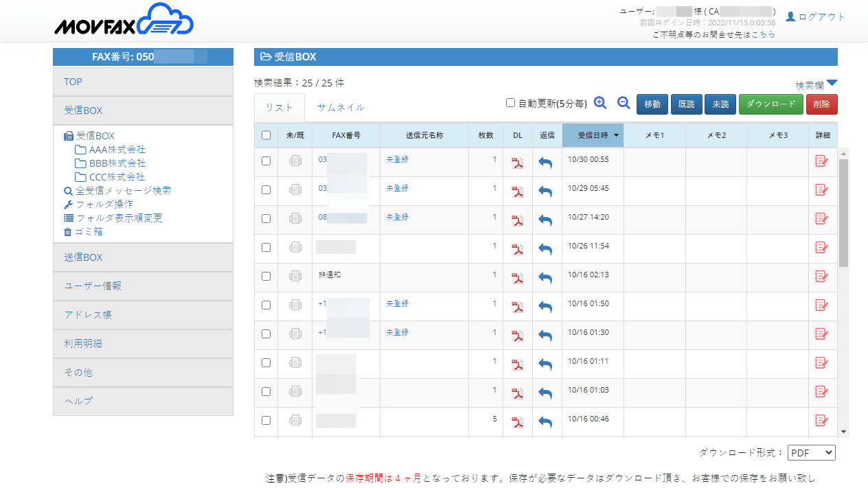Expand the 検索欄 search panel

pos(816,85)
